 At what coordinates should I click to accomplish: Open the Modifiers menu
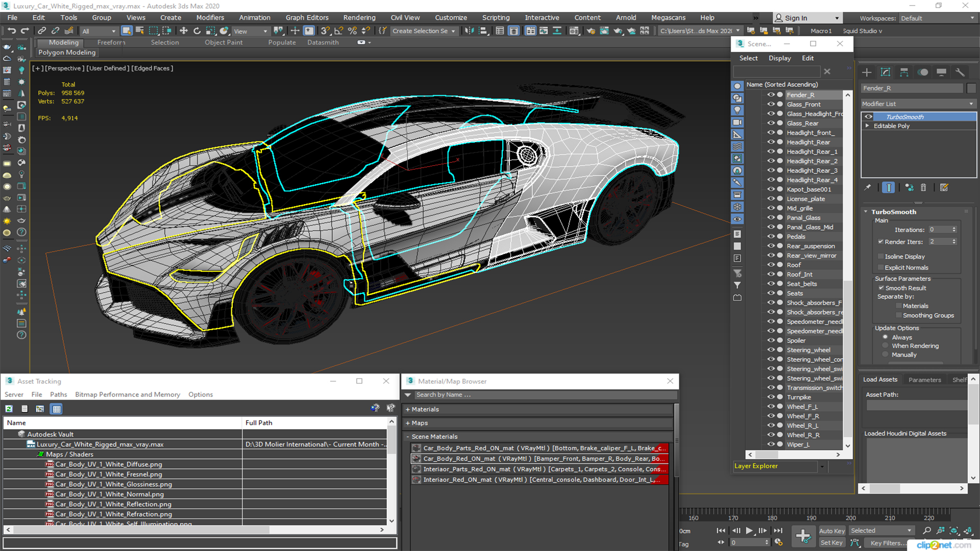pyautogui.click(x=210, y=17)
